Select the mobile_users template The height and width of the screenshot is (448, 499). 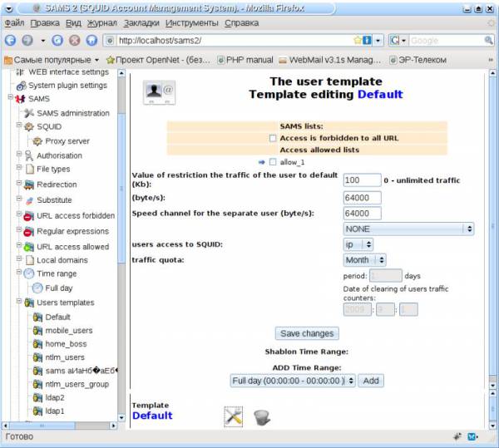(69, 331)
